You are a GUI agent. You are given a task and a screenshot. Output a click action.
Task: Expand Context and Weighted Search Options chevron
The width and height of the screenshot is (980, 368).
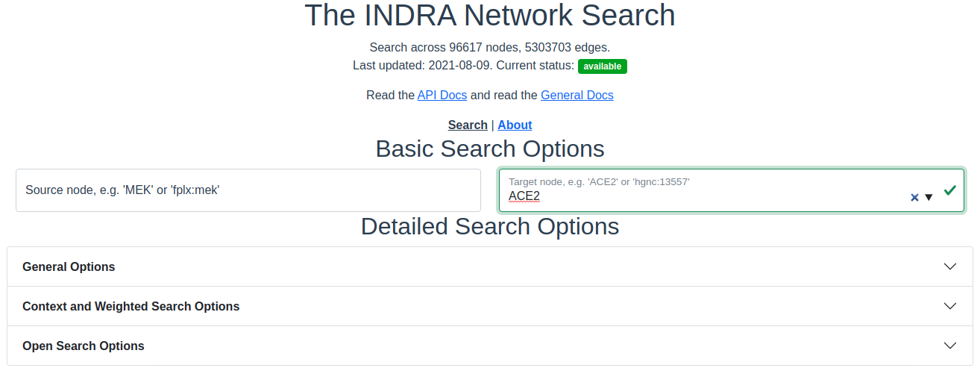(950, 306)
